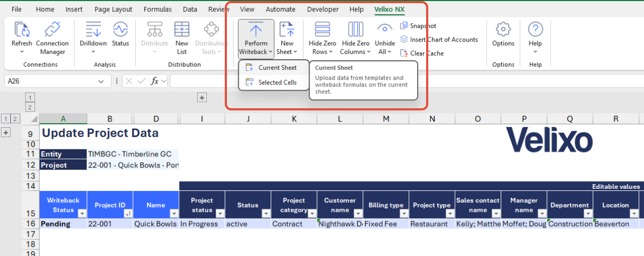Click the Contract cell
The width and height of the screenshot is (644, 256).
pos(294,224)
